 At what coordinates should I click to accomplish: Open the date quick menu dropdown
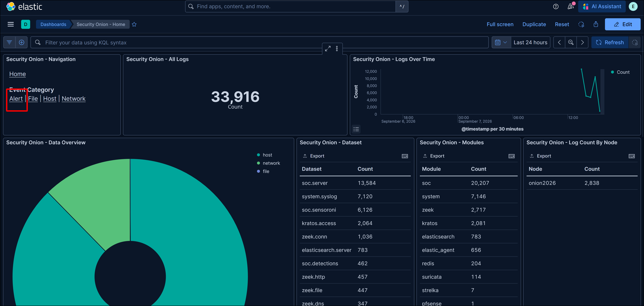[x=501, y=43]
